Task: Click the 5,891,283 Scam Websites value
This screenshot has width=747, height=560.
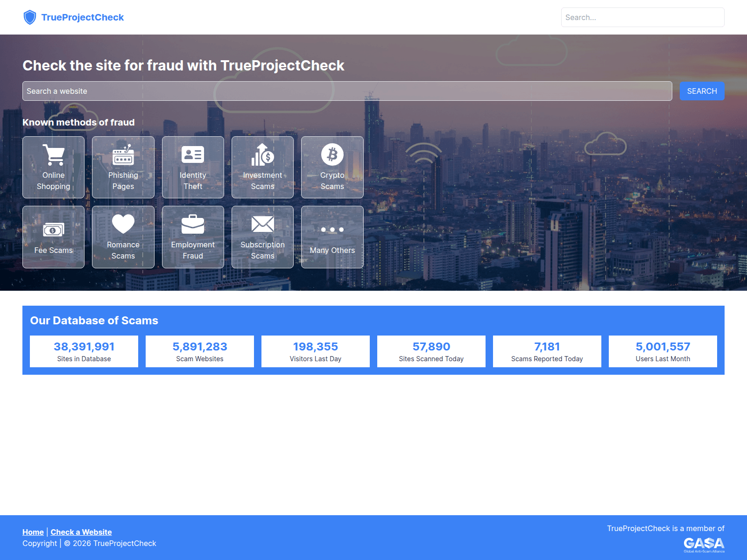Action: 200,347
